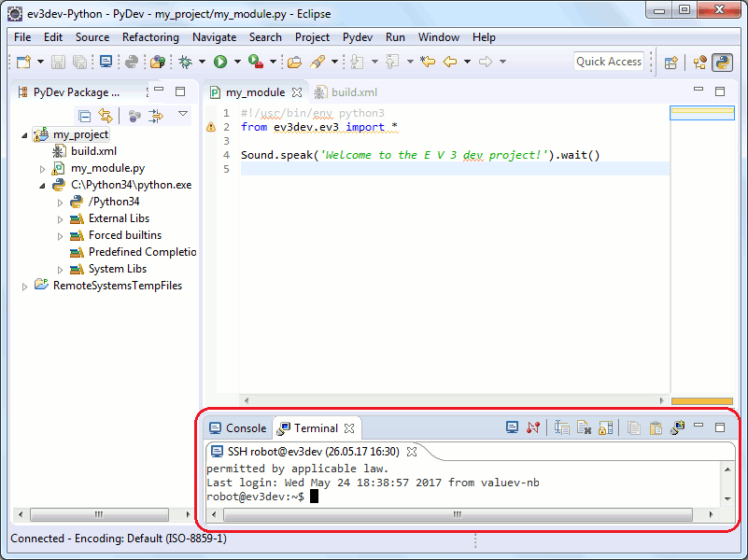Toggle Scroll Lock in the Terminal view
748x560 pixels.
point(605,427)
